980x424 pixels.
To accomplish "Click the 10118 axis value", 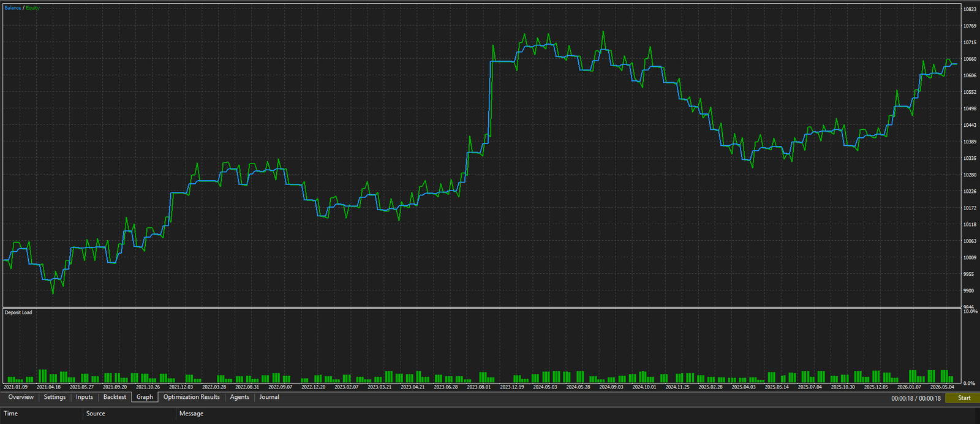I will [x=970, y=224].
